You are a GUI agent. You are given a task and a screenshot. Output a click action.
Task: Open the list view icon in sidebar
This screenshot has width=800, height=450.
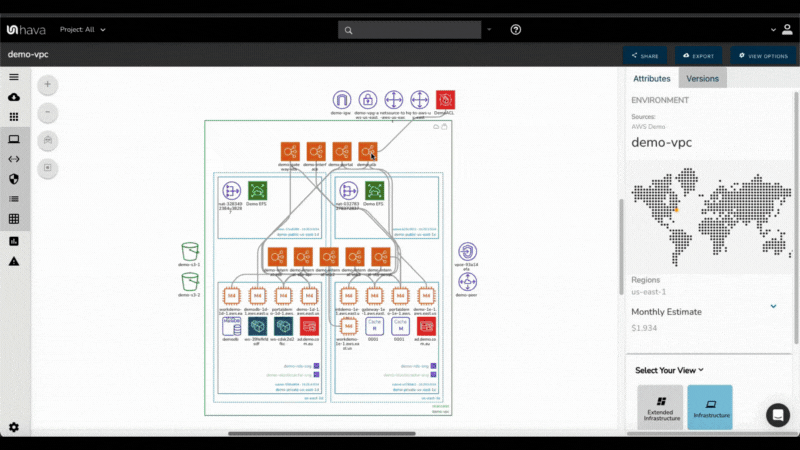tap(14, 199)
